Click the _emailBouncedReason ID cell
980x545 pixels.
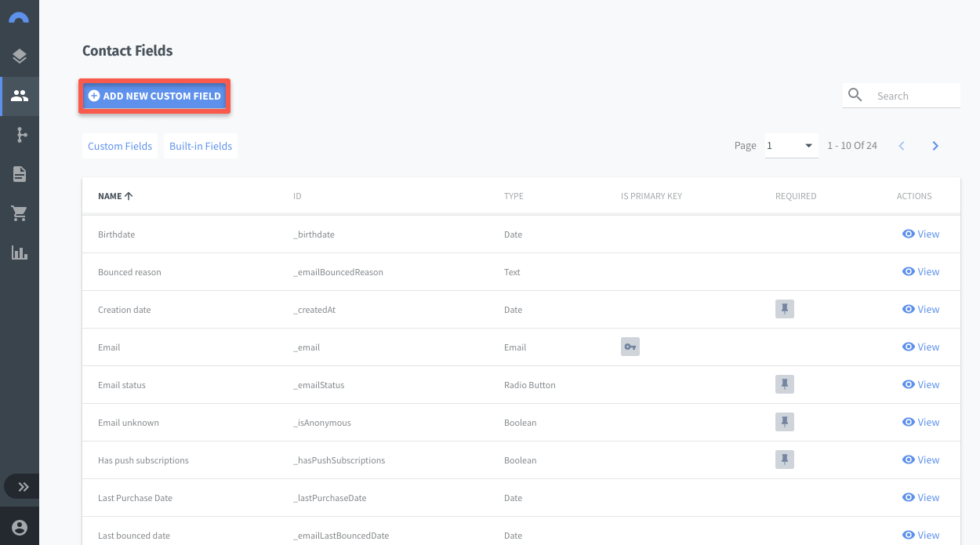pyautogui.click(x=338, y=272)
